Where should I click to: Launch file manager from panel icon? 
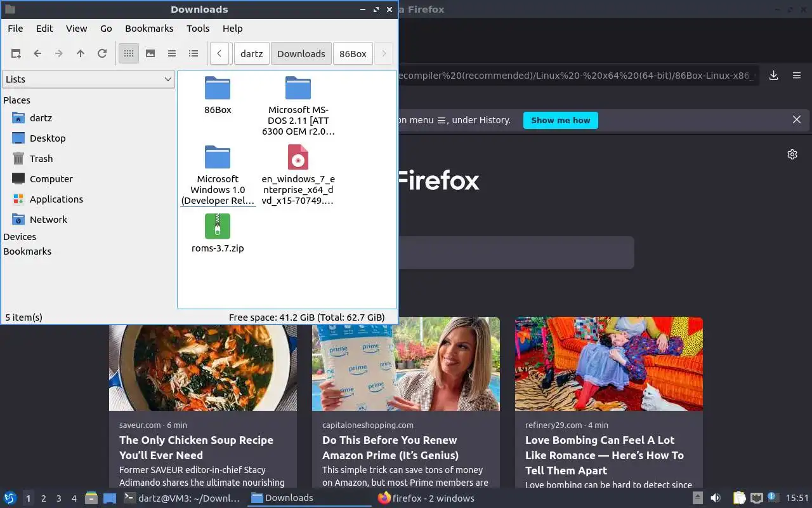(x=91, y=498)
